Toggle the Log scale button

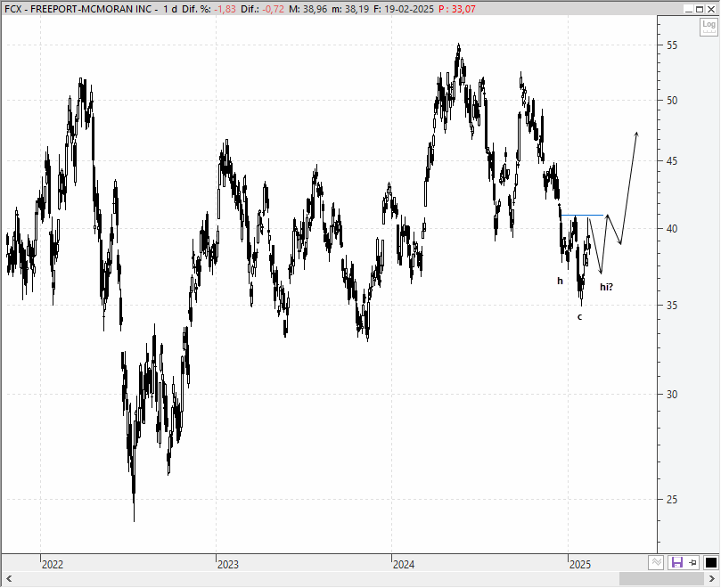[x=709, y=26]
